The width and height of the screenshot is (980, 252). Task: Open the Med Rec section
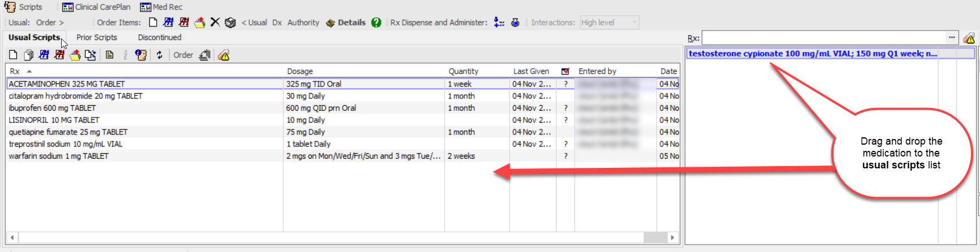point(161,7)
